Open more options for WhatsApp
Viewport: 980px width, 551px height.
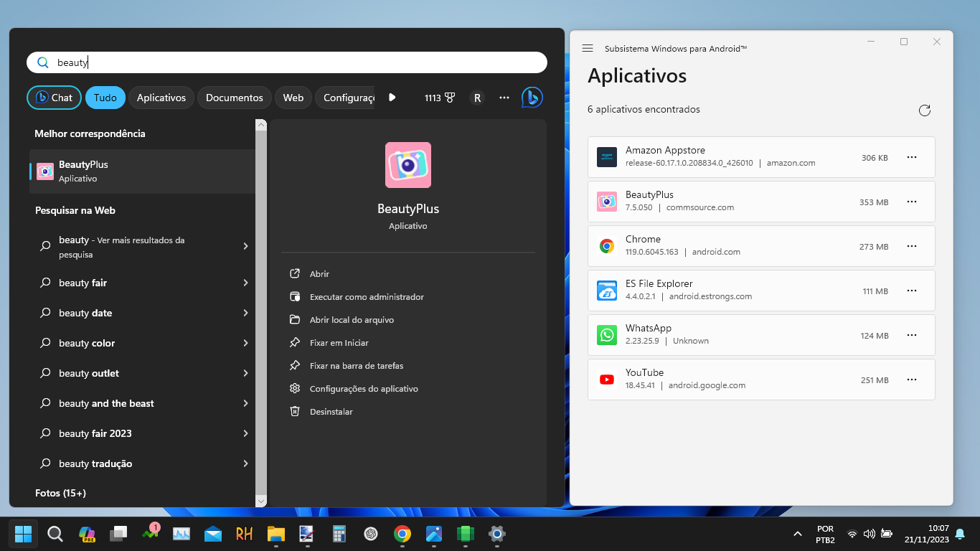point(912,335)
